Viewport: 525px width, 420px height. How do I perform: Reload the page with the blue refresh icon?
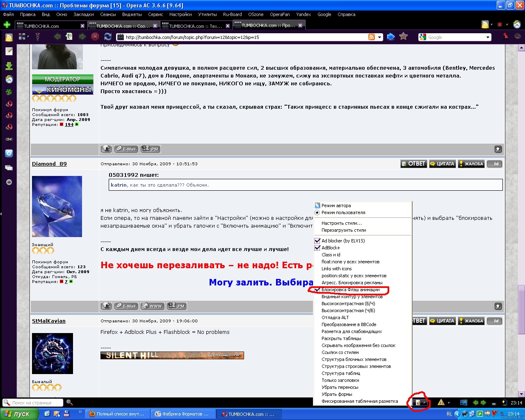tap(108, 37)
